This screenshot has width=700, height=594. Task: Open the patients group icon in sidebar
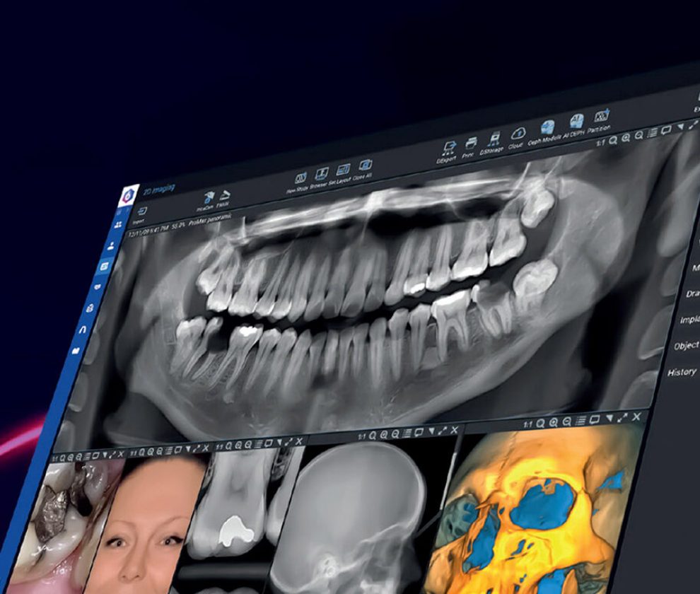pyautogui.click(x=117, y=225)
